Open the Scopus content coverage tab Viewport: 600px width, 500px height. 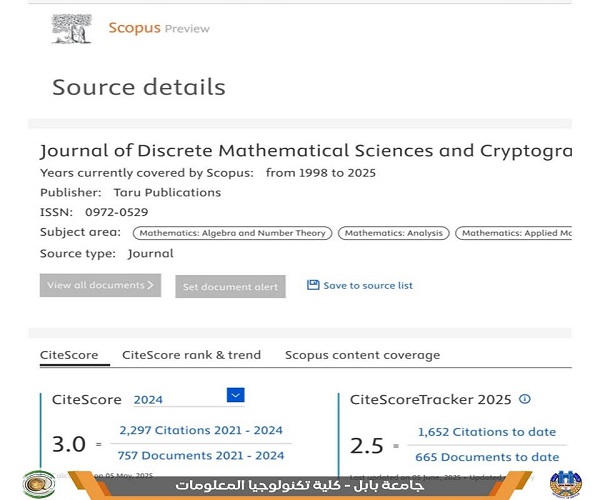[x=362, y=355]
